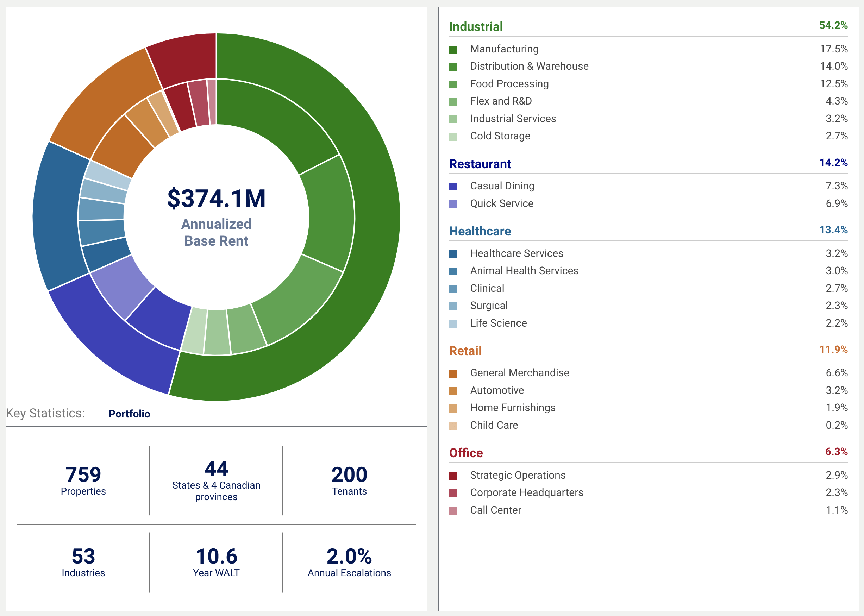864x616 pixels.
Task: Click the Retail category heading
Action: [x=465, y=351]
